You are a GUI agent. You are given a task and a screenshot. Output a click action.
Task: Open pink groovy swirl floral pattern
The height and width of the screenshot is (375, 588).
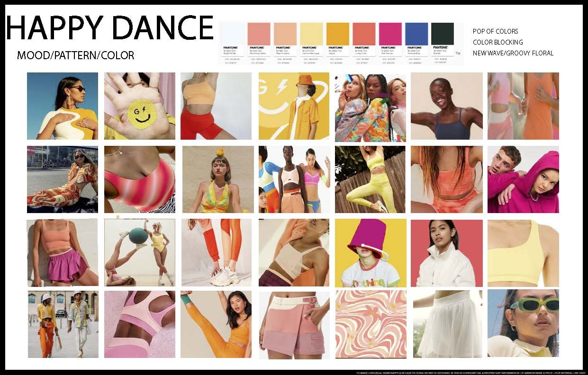coord(371,324)
